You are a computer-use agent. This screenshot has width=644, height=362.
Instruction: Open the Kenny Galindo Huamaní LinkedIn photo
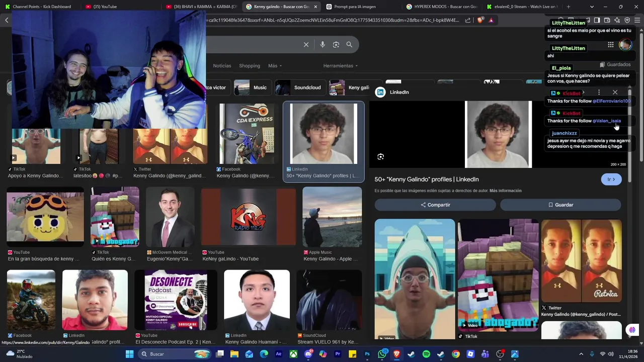(x=257, y=300)
